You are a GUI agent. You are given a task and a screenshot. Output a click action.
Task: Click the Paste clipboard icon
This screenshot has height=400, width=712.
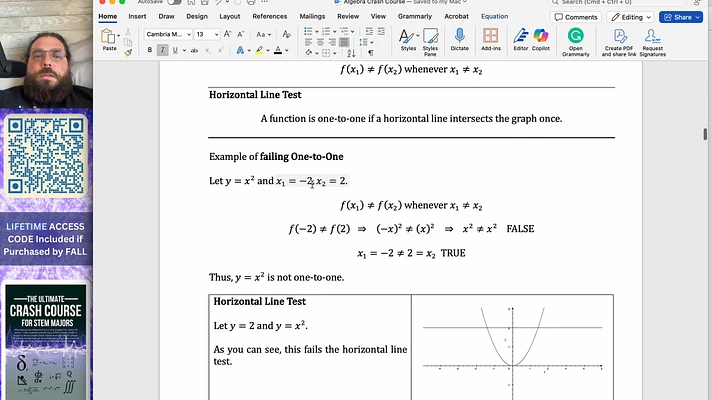(x=108, y=37)
